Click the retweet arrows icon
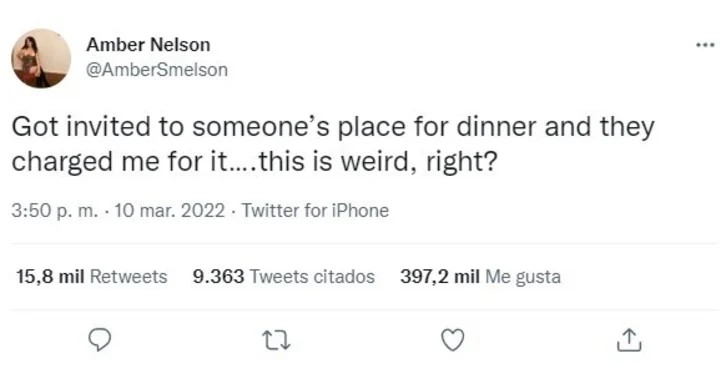 276,341
